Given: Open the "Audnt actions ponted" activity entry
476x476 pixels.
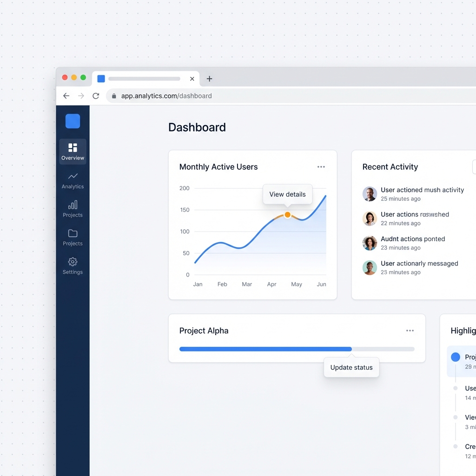Looking at the screenshot, I should (x=412, y=239).
